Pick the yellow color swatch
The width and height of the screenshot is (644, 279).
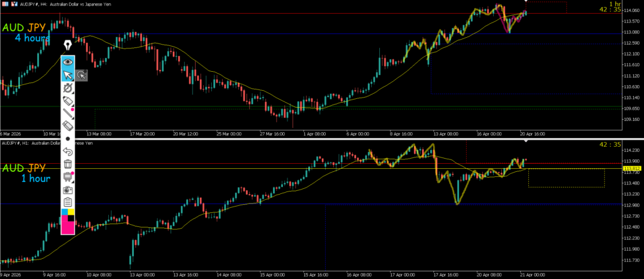click(71, 212)
